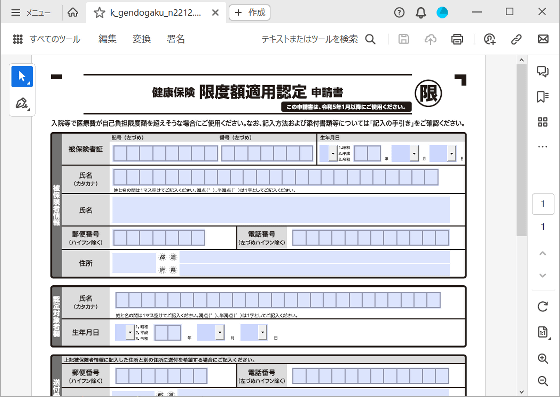Select the 署名 menu
Image resolution: width=560 pixels, height=397 pixels.
pyautogui.click(x=176, y=39)
